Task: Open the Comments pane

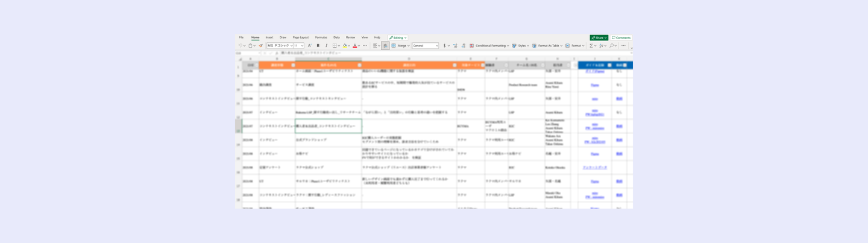Action: coord(621,37)
